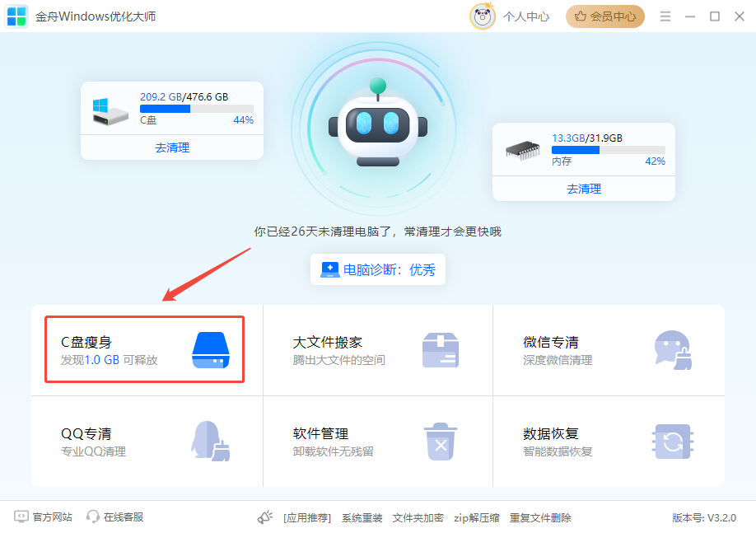Click the memory chip icon
756x533 pixels.
[523, 151]
